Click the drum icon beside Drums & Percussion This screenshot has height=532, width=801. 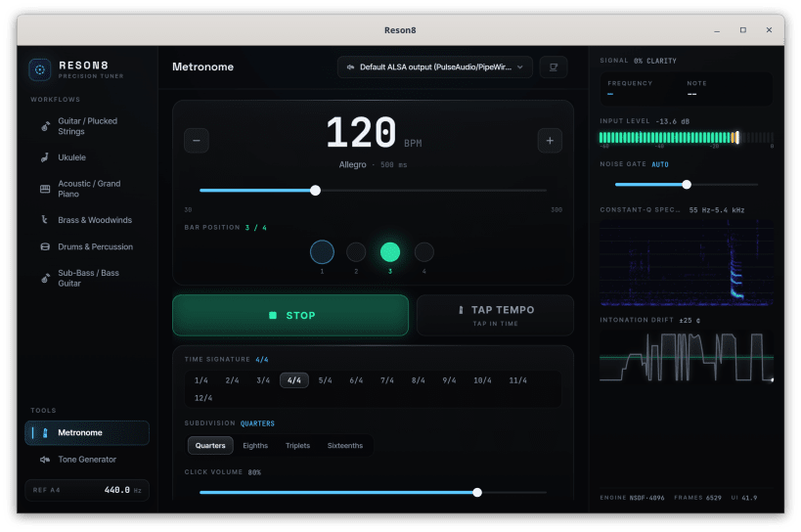[x=45, y=246]
